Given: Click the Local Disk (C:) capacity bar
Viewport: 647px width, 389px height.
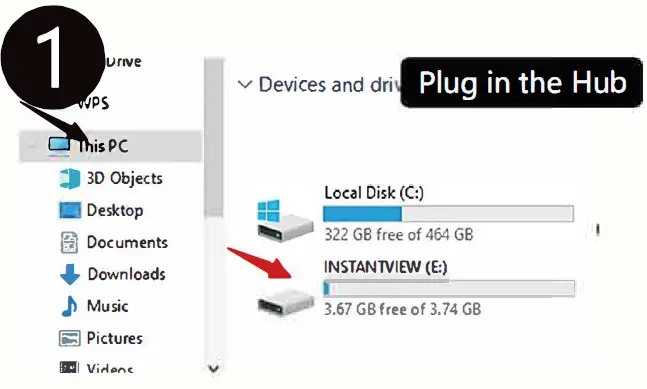Looking at the screenshot, I should [x=449, y=214].
